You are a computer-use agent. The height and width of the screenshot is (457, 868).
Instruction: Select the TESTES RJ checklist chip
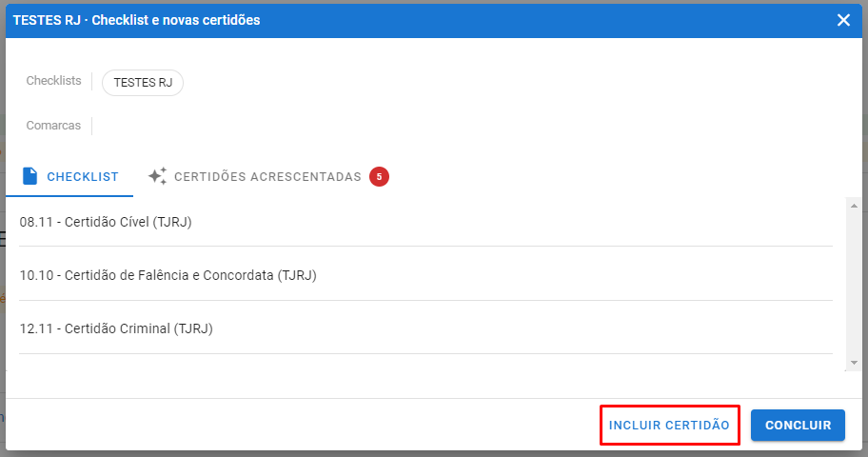pyautogui.click(x=143, y=83)
